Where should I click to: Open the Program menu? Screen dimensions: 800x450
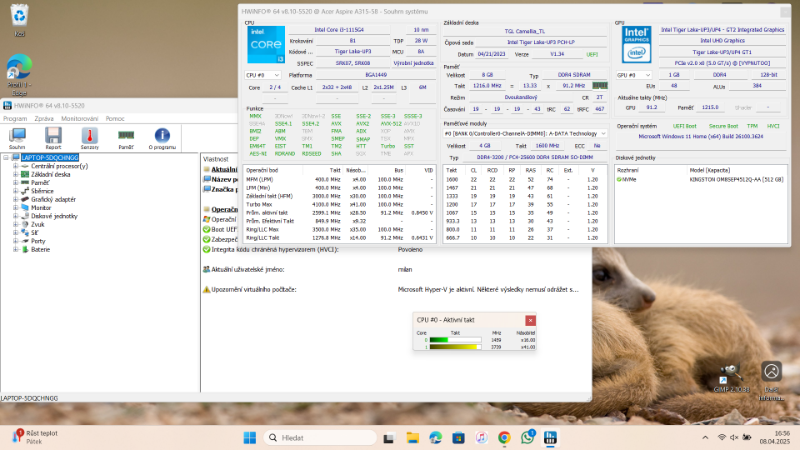[x=15, y=118]
